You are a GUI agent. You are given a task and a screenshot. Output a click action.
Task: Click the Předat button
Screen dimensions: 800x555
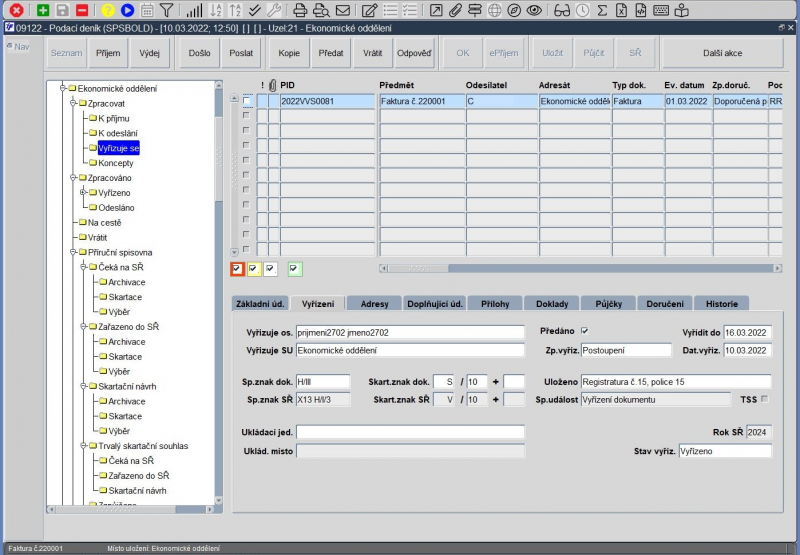331,53
